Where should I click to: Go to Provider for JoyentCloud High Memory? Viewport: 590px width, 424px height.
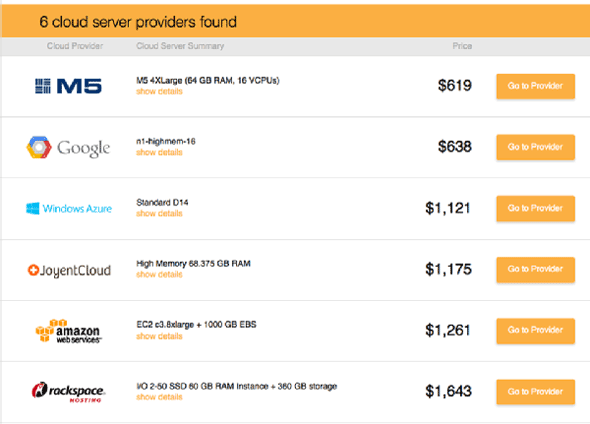point(535,269)
